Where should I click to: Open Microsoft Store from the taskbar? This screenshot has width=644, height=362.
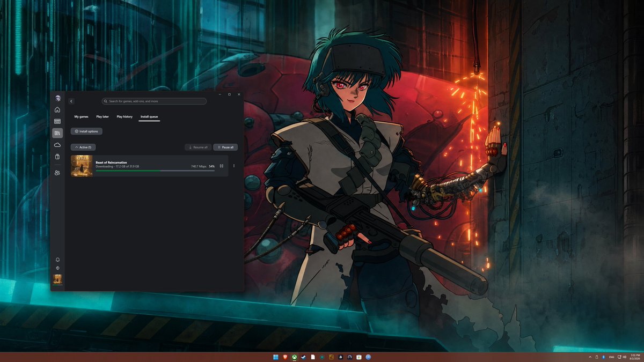coord(359,357)
